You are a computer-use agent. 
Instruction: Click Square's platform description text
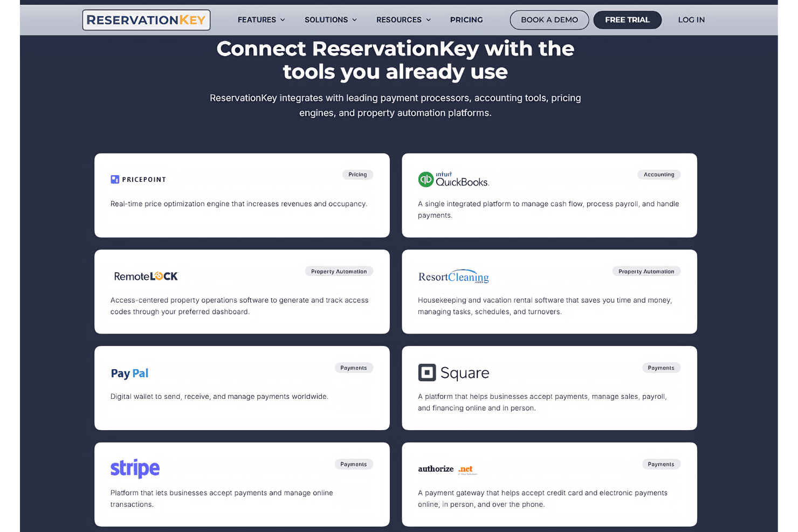pyautogui.click(x=542, y=403)
